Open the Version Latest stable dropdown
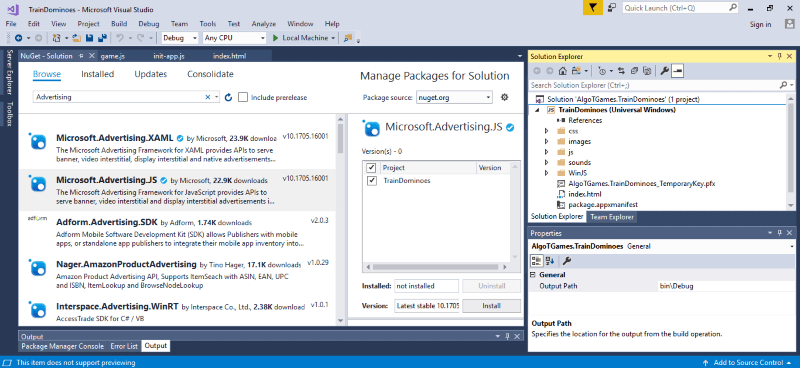This screenshot has height=368, width=800. [x=427, y=306]
